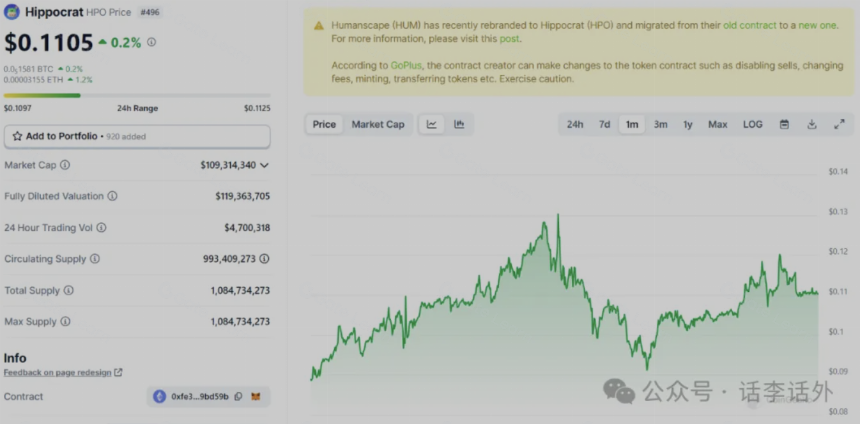The image size is (860, 424).
Task: Open 24 Hour Trading Vol info icon
Action: click(x=101, y=228)
